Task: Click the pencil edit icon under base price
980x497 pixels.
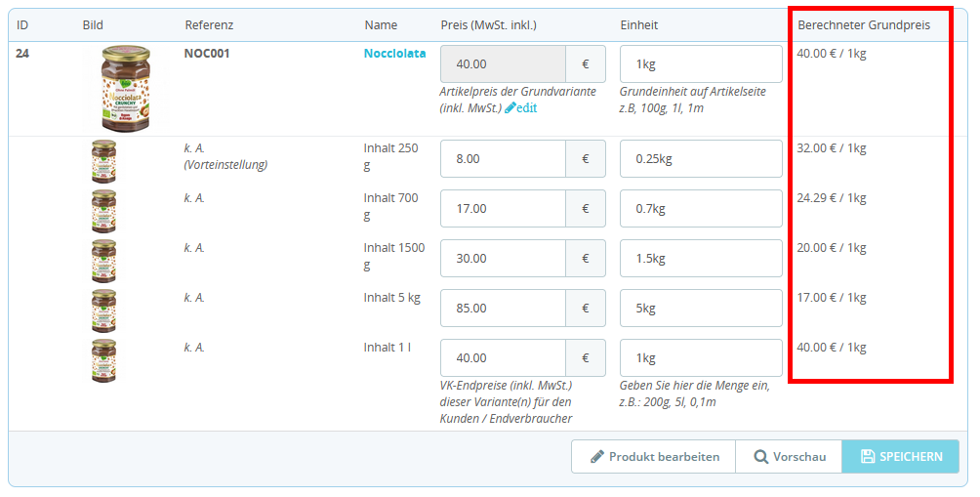Action: click(510, 108)
